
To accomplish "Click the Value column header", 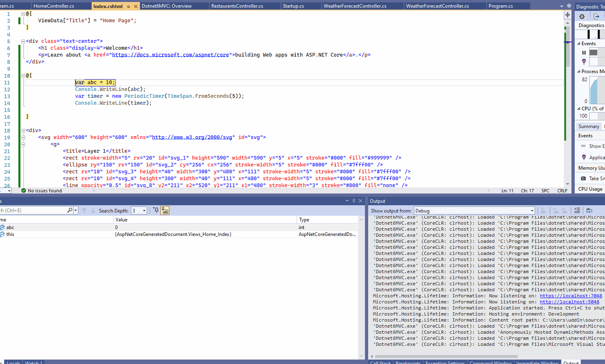I will 205,220.
